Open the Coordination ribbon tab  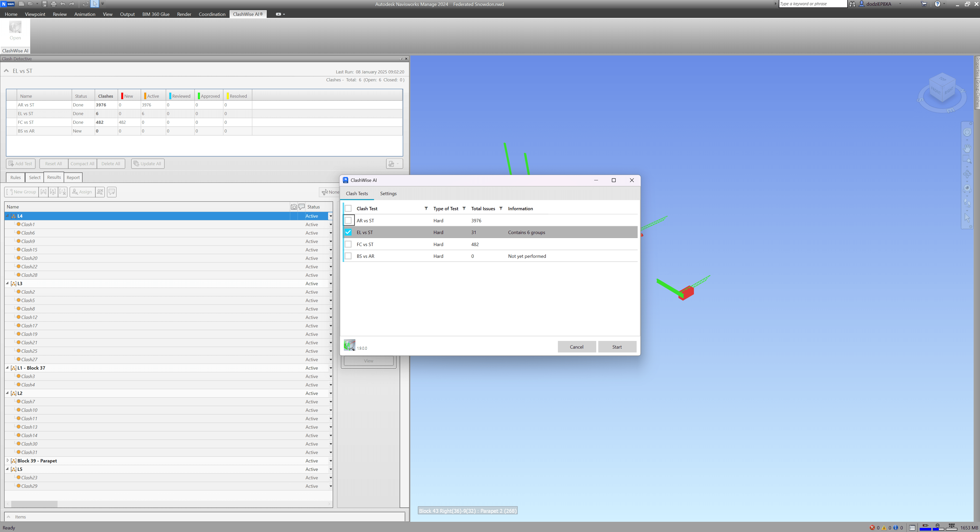212,14
